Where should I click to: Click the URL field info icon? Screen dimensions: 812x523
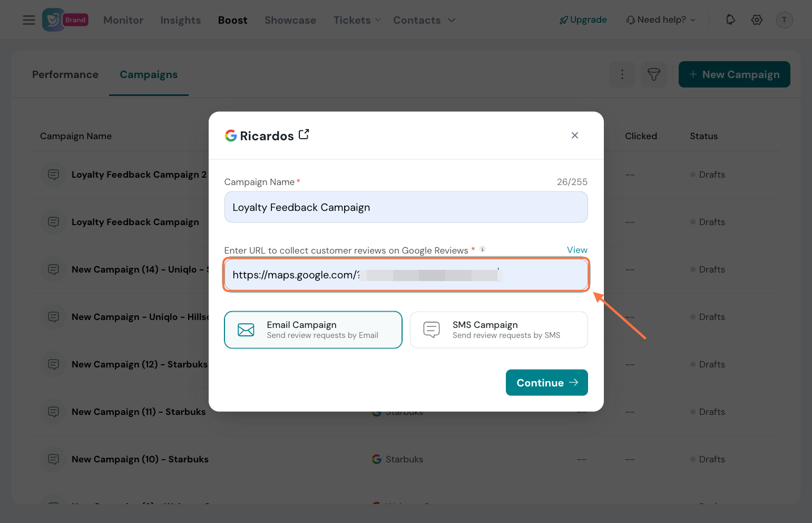coord(482,249)
